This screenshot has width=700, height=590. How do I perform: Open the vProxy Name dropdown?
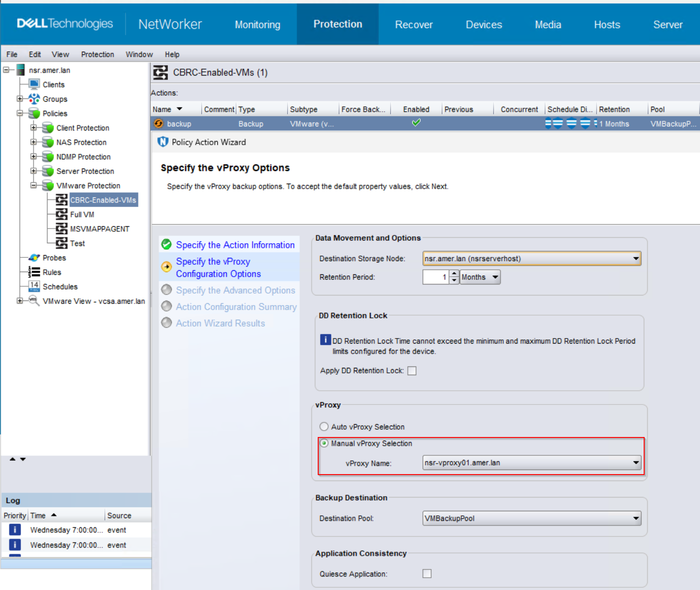point(635,463)
